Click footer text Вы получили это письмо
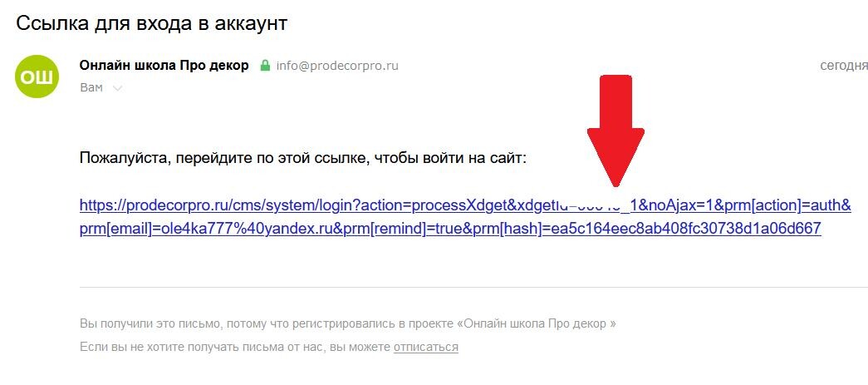868x385 pixels. pos(151,323)
